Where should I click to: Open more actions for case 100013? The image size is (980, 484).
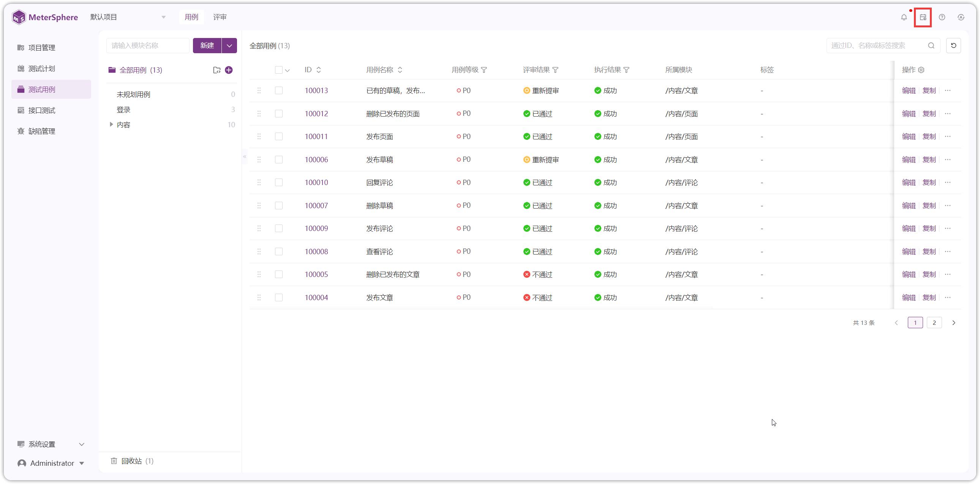(947, 90)
